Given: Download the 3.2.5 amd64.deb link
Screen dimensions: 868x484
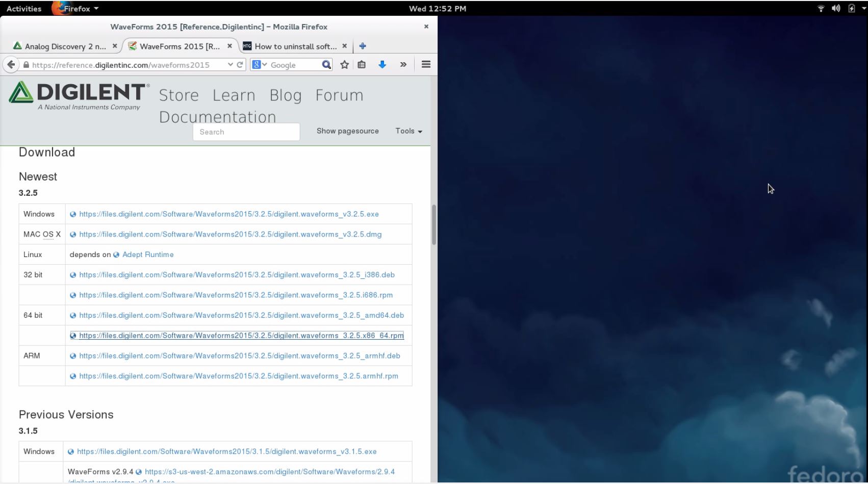Looking at the screenshot, I should point(242,315).
